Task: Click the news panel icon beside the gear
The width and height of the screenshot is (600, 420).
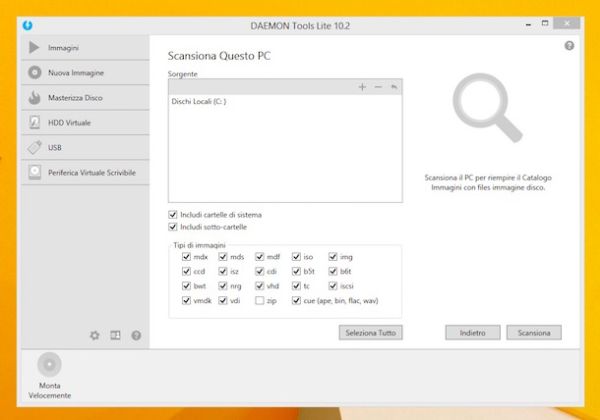Action: coord(115,336)
